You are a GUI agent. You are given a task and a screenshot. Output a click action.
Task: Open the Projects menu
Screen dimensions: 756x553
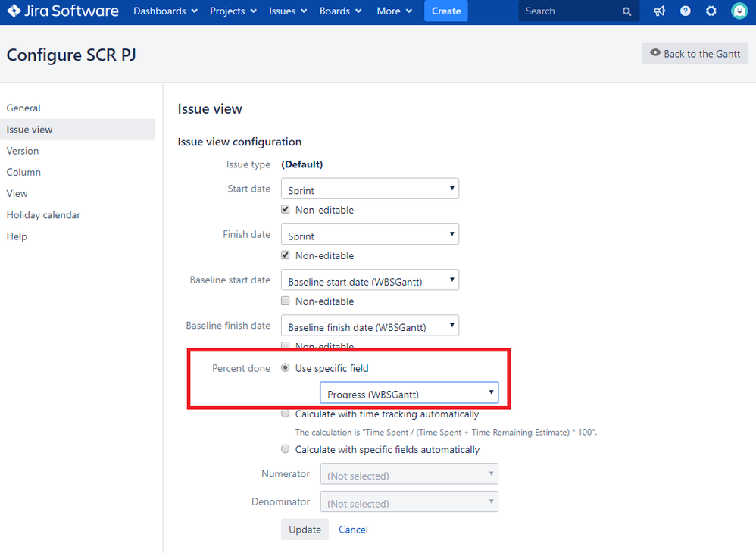click(x=233, y=11)
